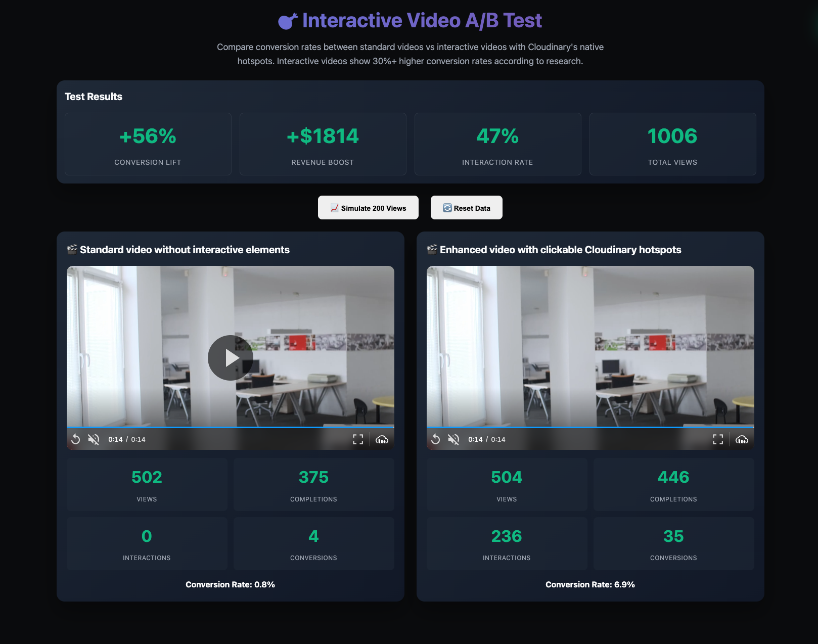
Task: Select the 1006 Total Views card
Action: [672, 144]
